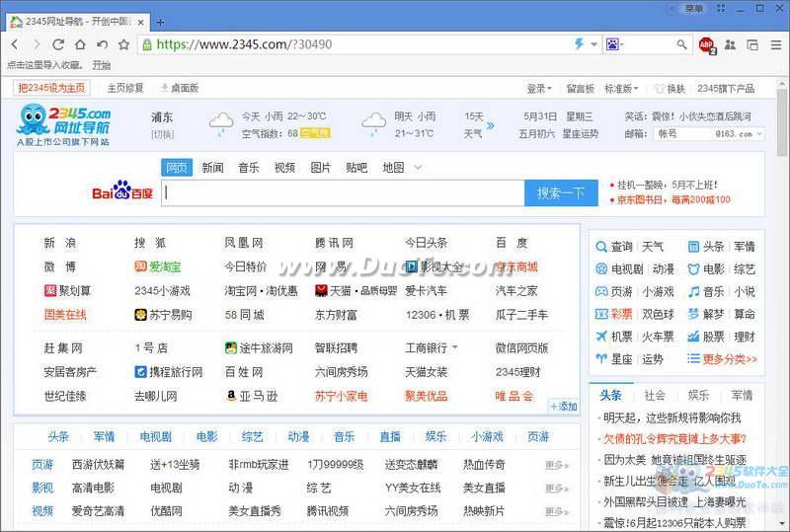
Task: Bookmark page with the star icon
Action: click(124, 44)
